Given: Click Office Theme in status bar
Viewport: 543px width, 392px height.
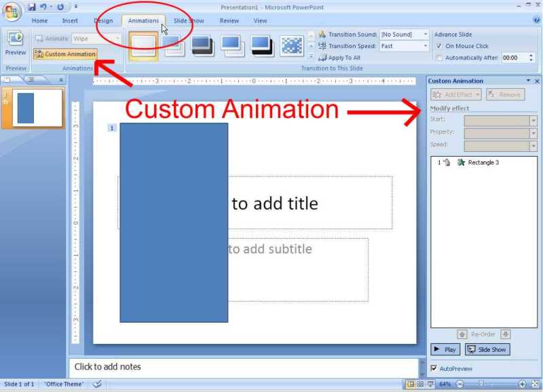Looking at the screenshot, I should [x=64, y=384].
